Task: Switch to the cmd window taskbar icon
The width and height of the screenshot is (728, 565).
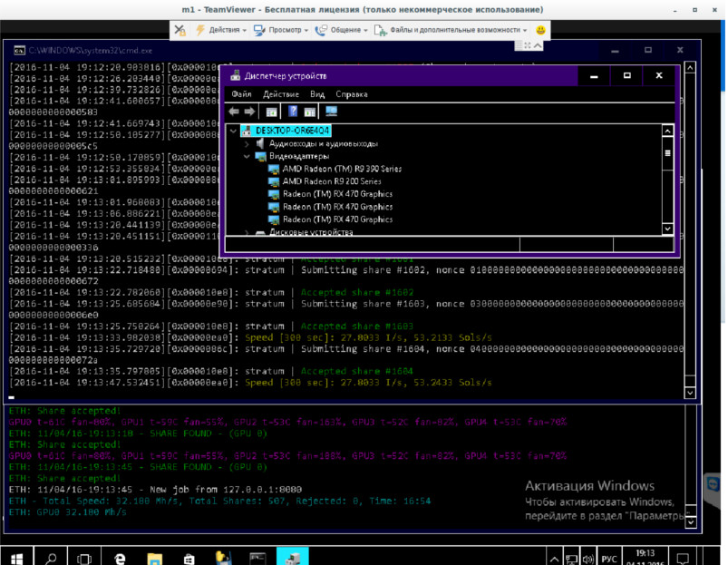Action: tap(257, 559)
